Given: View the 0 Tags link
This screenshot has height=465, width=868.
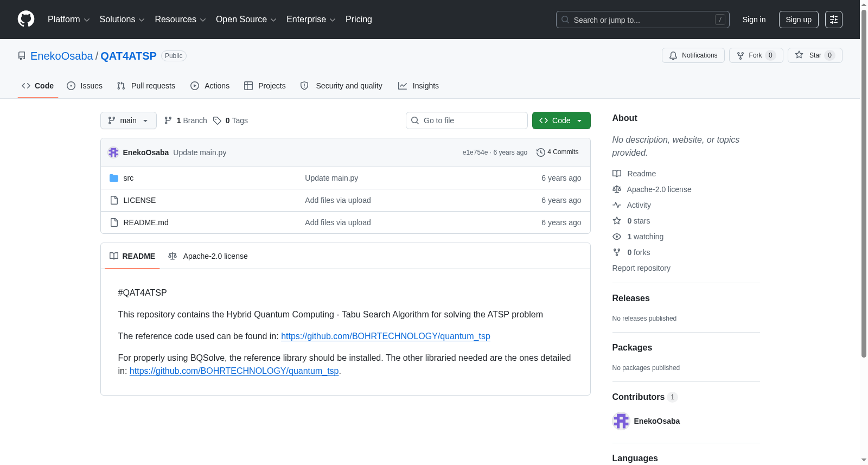Looking at the screenshot, I should (231, 120).
